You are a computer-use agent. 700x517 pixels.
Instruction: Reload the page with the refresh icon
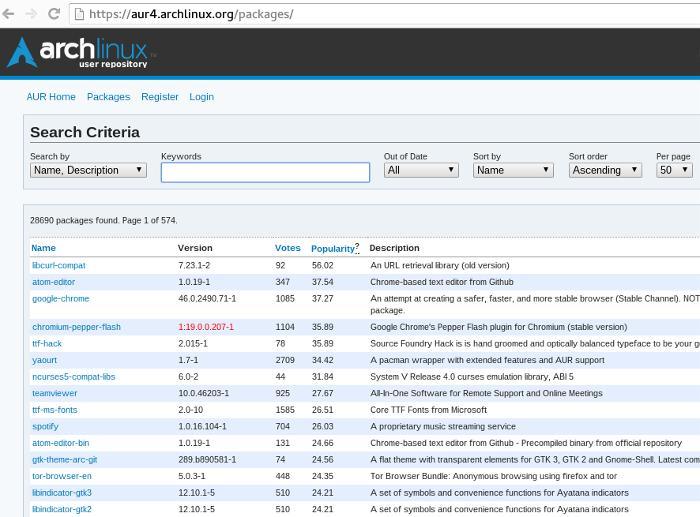coord(54,14)
